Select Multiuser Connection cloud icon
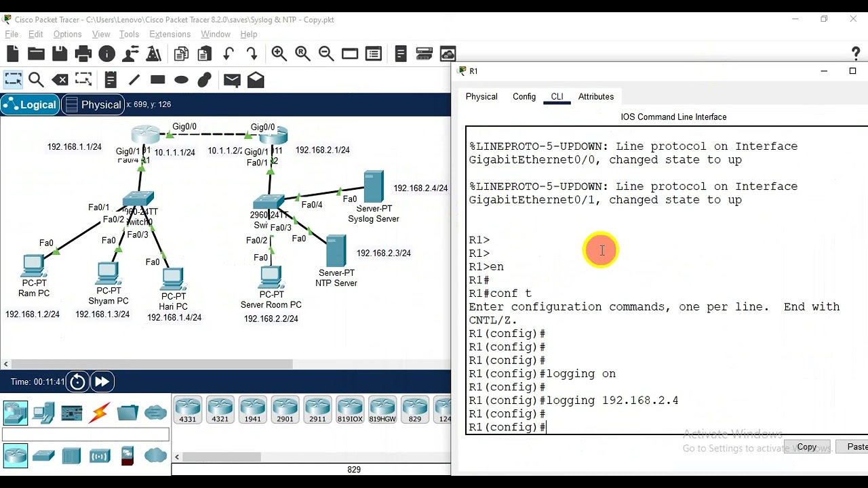Viewport: 868px width, 488px height. [155, 412]
